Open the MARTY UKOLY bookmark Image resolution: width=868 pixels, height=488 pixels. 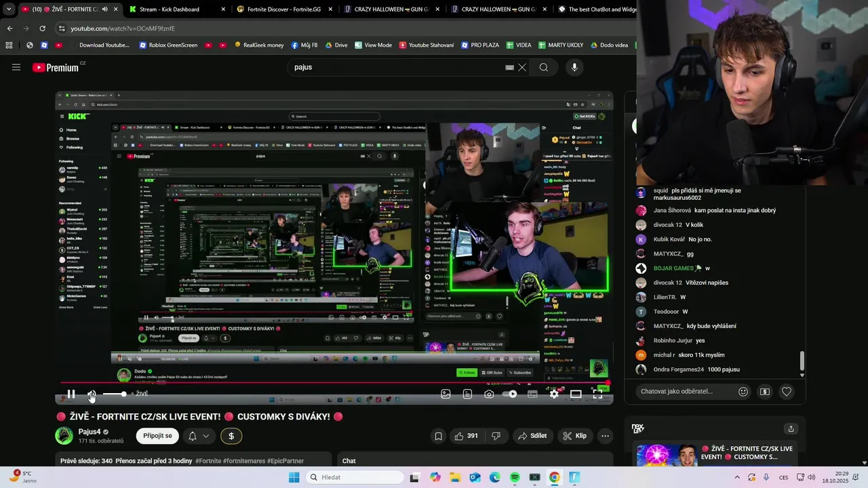[x=561, y=45]
